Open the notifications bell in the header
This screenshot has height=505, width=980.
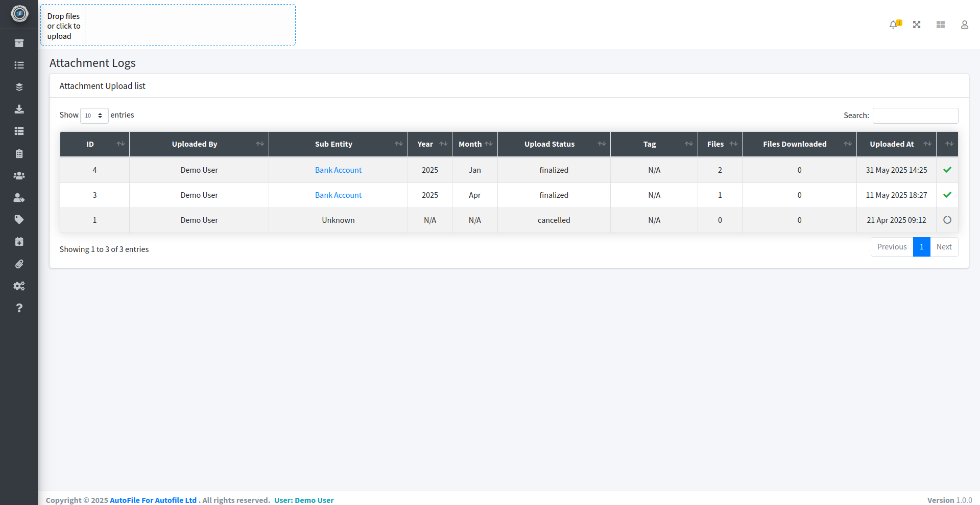click(894, 24)
